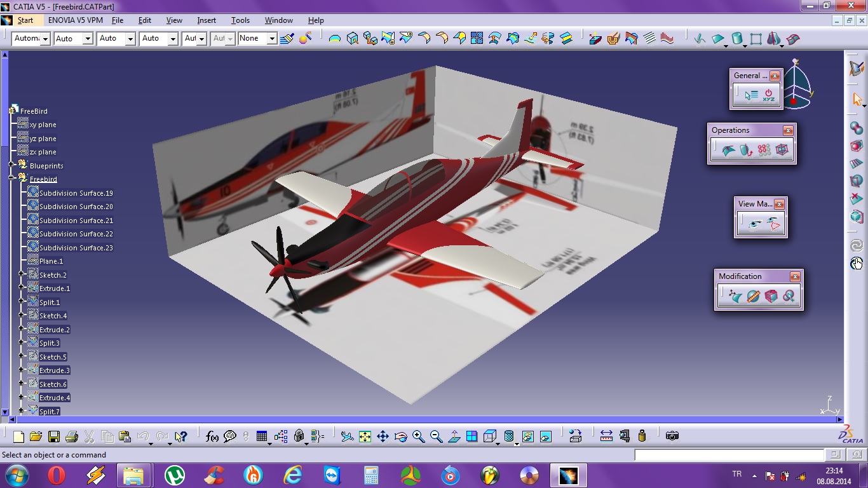Close the General floating toolbar
Image resolution: width=868 pixels, height=488 pixels.
click(x=775, y=76)
